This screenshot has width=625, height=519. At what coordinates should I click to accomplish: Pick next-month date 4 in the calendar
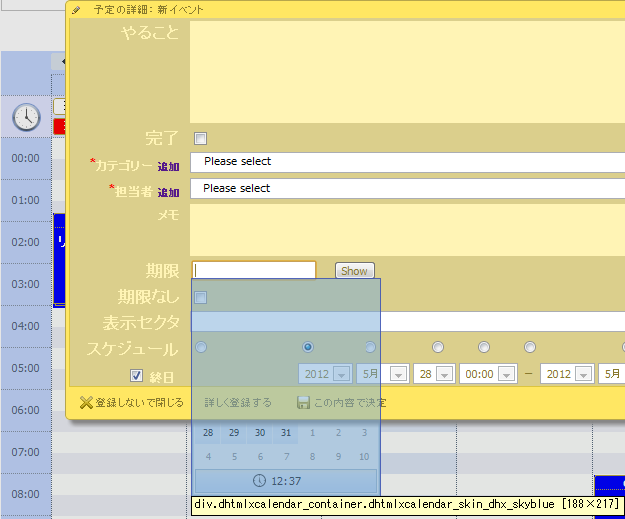point(208,456)
